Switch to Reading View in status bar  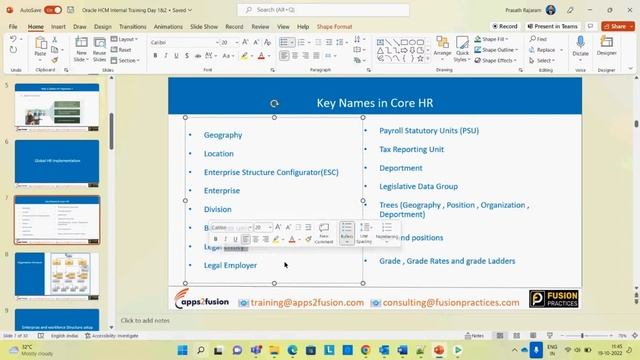point(533,336)
